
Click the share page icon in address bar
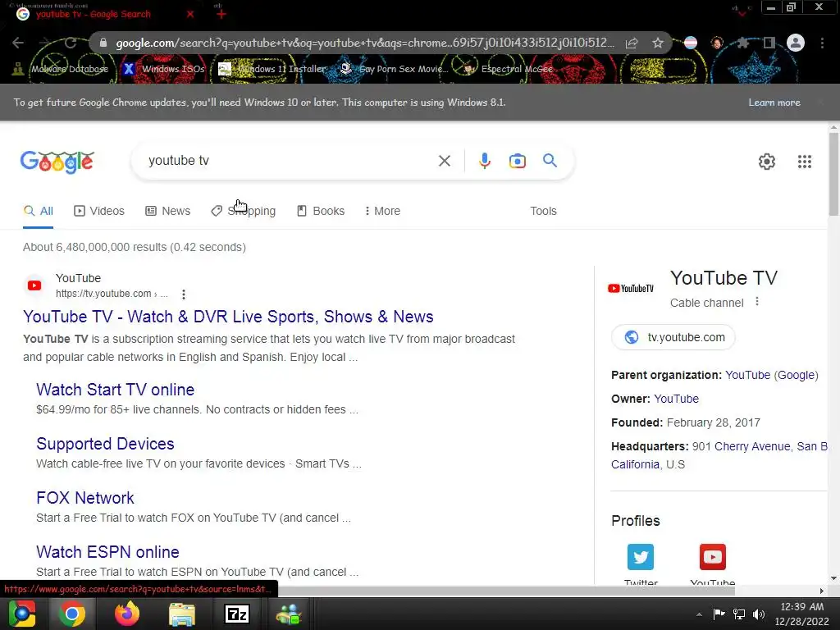pos(632,43)
